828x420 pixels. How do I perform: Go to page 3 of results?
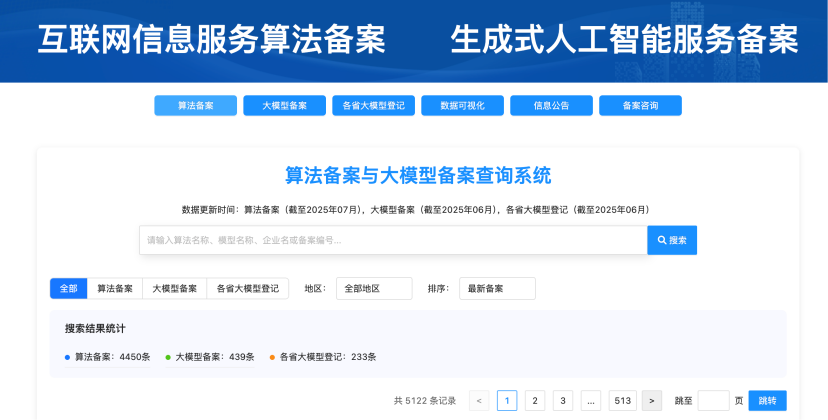click(563, 400)
